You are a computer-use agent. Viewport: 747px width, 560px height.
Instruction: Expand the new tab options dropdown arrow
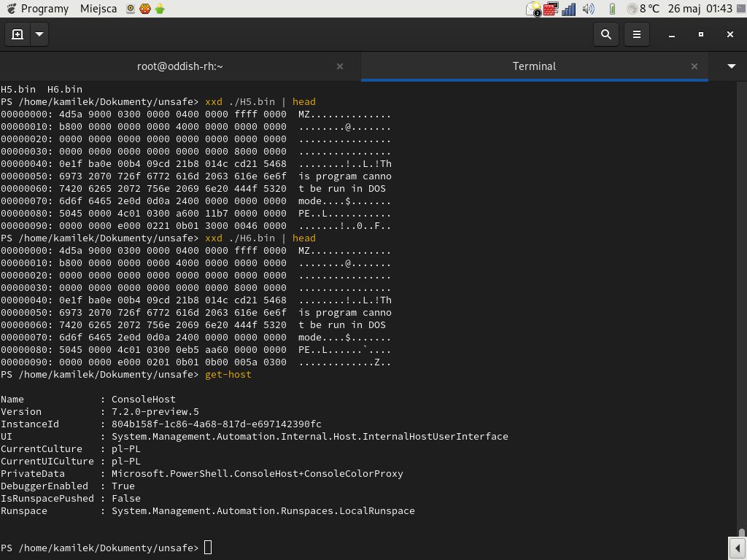click(x=39, y=34)
